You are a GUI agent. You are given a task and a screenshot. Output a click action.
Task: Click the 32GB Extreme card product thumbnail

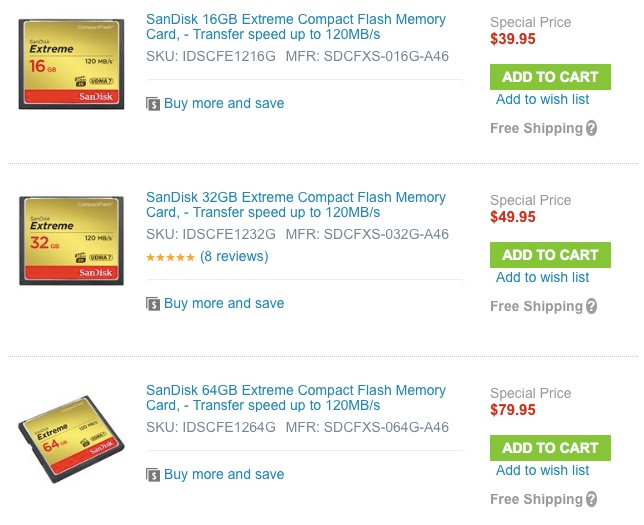pos(71,241)
